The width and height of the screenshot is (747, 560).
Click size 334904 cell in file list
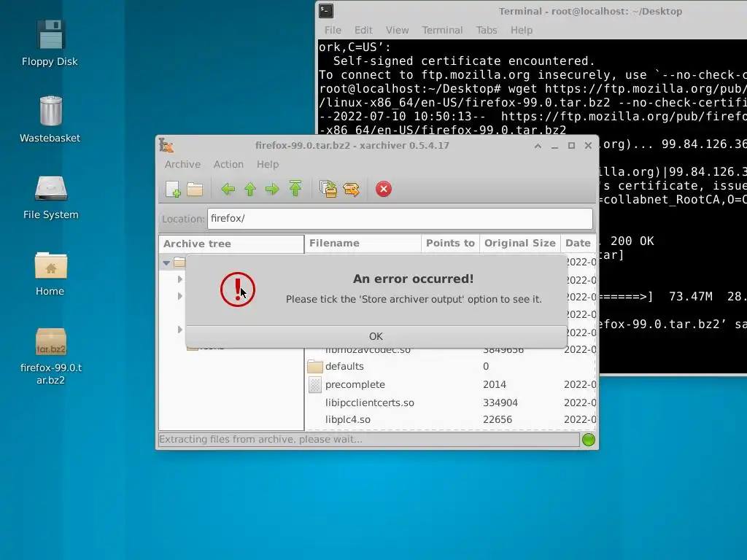click(x=500, y=402)
